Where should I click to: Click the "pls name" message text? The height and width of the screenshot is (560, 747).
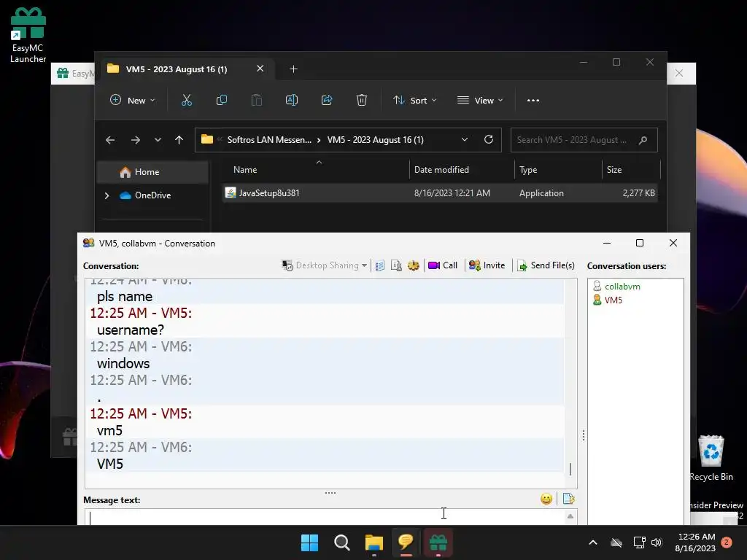[x=125, y=297]
